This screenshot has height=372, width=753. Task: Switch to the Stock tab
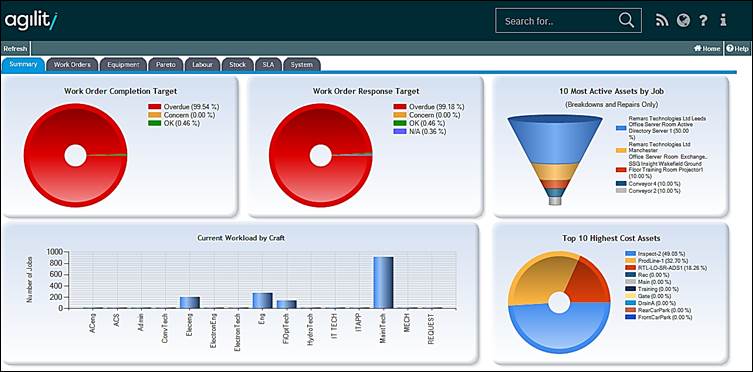pyautogui.click(x=238, y=64)
